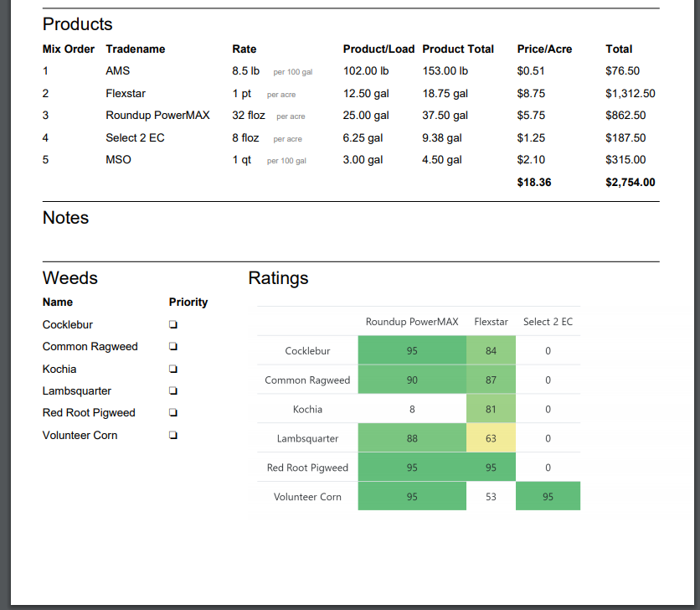The height and width of the screenshot is (610, 700).
Task: Check the Priority checkbox for Cocklebur
Action: click(x=172, y=324)
